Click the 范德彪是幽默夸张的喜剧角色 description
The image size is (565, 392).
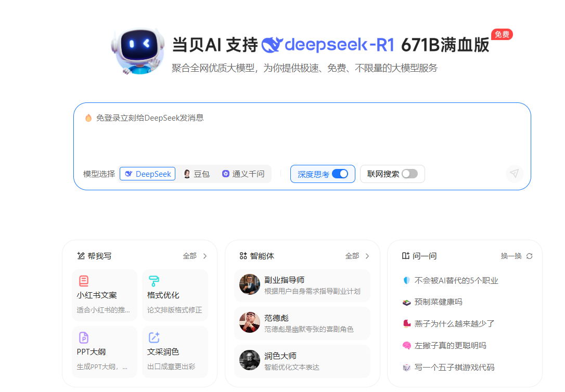click(309, 329)
